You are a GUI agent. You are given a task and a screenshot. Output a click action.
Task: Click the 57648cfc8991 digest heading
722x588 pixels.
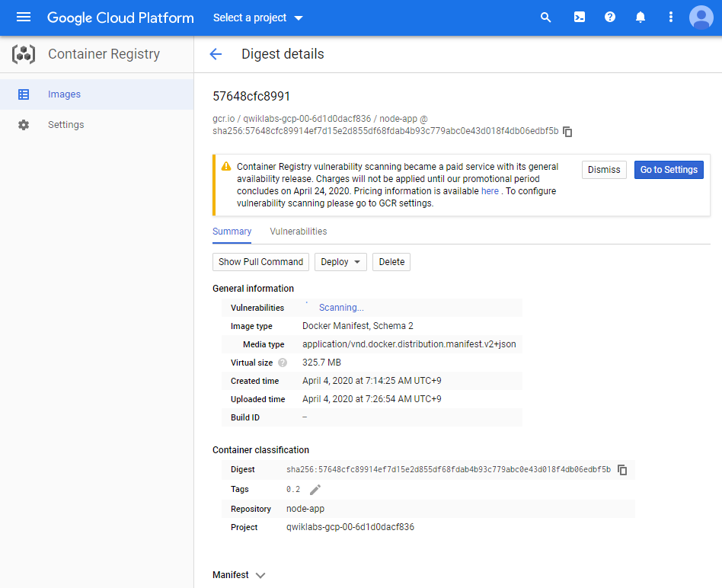pyautogui.click(x=251, y=96)
